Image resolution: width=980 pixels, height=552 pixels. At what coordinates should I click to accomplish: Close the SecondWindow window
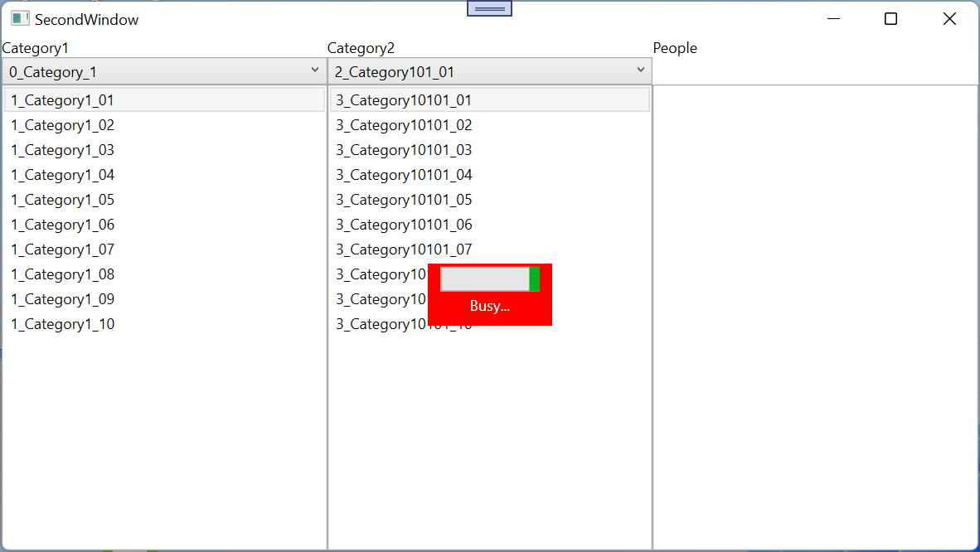click(949, 19)
